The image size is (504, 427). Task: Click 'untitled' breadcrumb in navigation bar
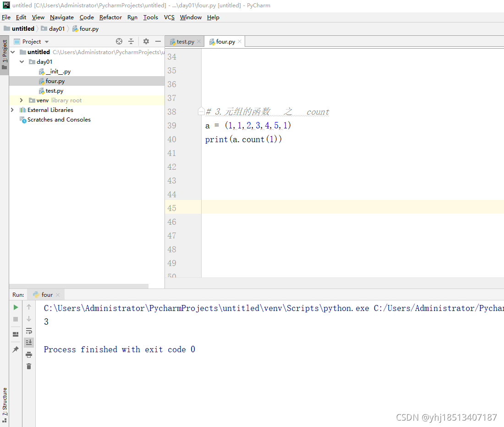(x=19, y=28)
